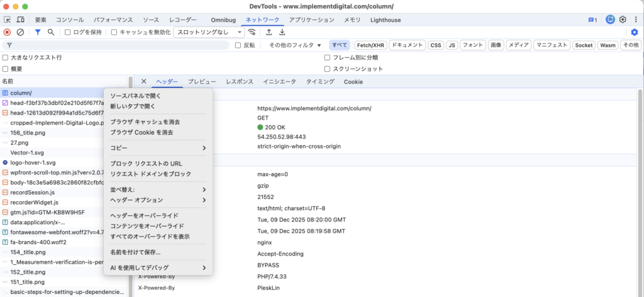Image resolution: width=644 pixels, height=297 pixels.
Task: Stop recording network log with red record icon
Action: 8,32
